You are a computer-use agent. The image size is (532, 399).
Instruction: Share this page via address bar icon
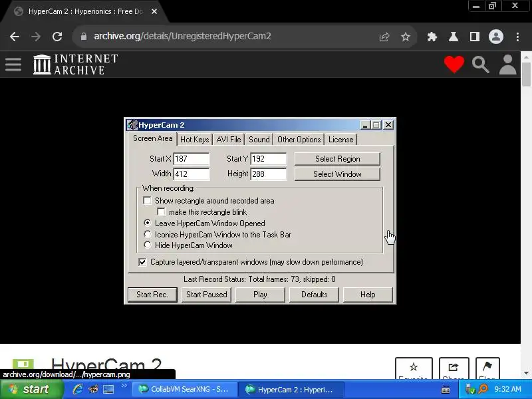(x=384, y=37)
